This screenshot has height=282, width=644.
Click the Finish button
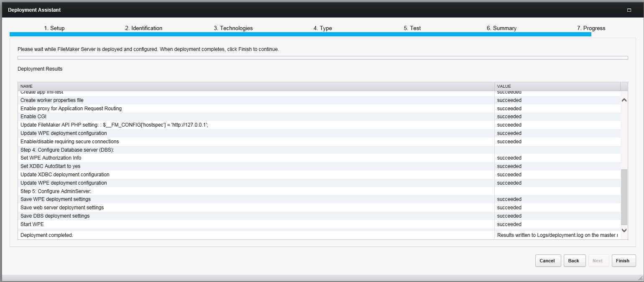624,261
